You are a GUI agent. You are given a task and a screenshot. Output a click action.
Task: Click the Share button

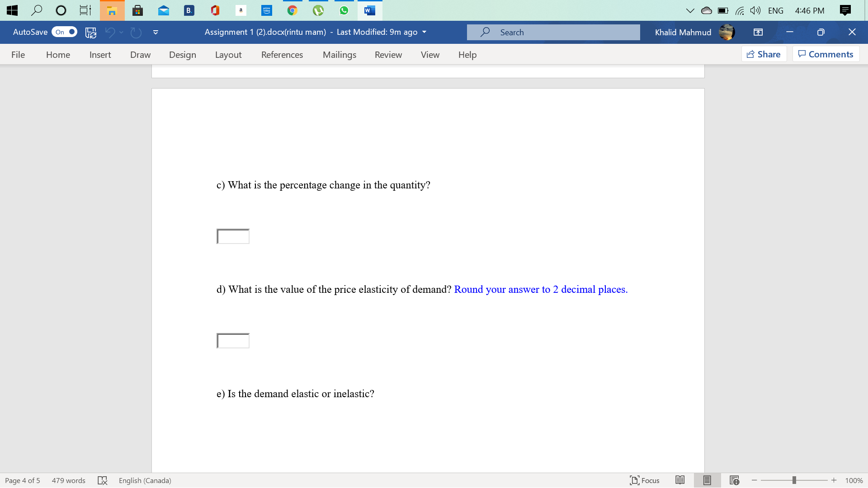tap(764, 54)
